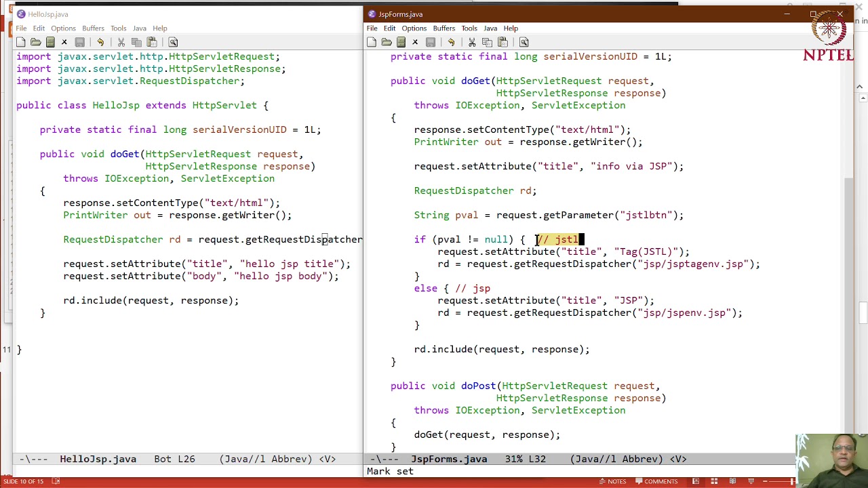
Task: Click HelloJsp.java buffer name in mode line
Action: (x=98, y=459)
